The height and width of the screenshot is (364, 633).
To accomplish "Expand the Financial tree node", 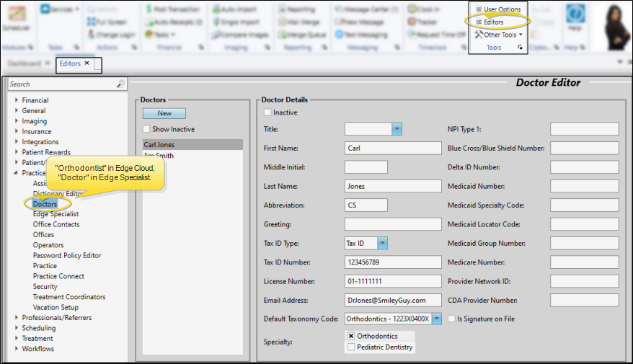I will [17, 101].
